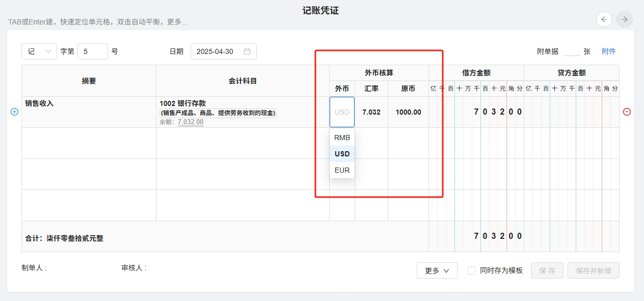This screenshot has height=301, width=644.
Task: Select RMB from the currency list
Action: click(x=342, y=138)
